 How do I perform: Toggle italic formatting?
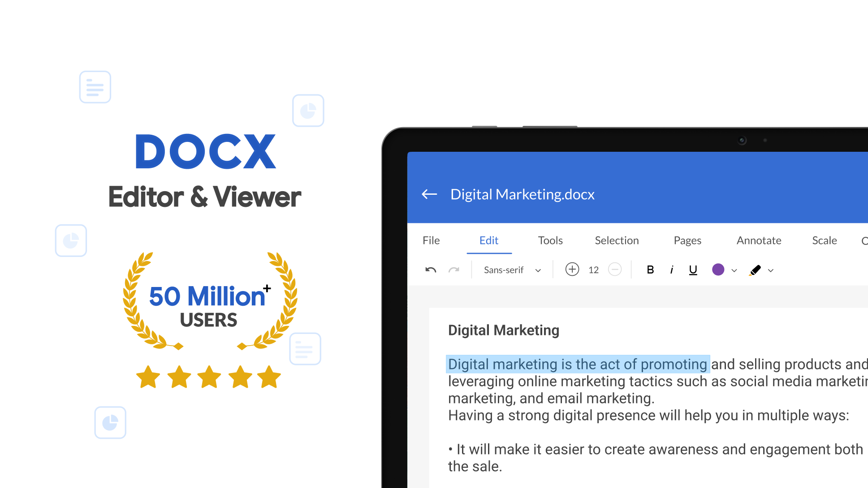(x=671, y=270)
